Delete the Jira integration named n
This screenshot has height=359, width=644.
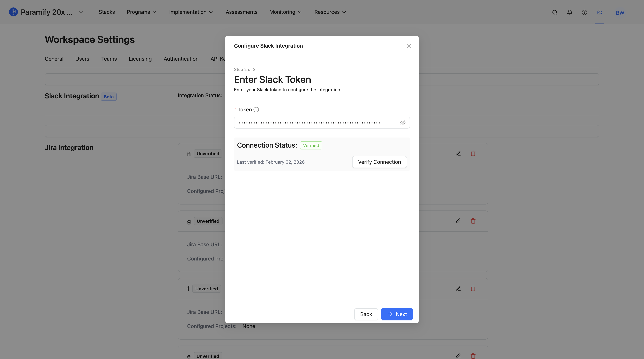coord(473,153)
